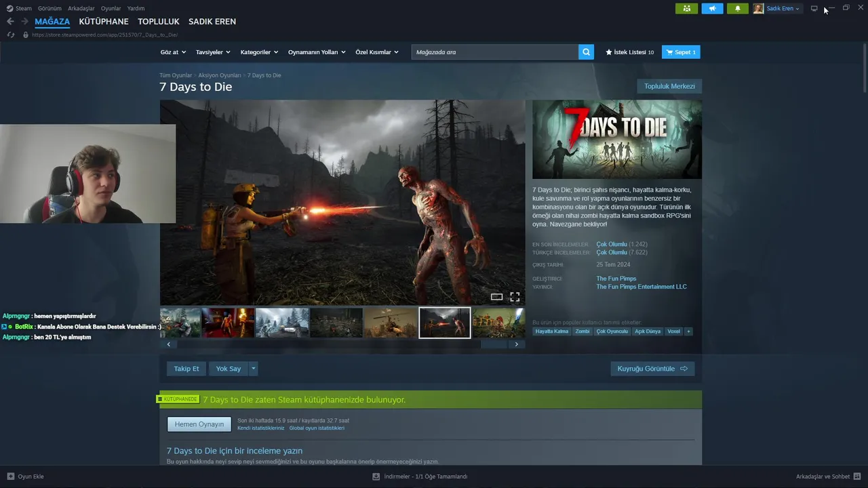Open the Arkadaşlar menu
The width and height of the screenshot is (868, 488).
click(81, 8)
